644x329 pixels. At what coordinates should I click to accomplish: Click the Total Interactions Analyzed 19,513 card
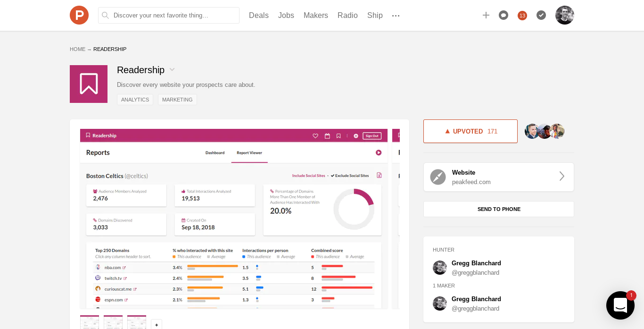(x=215, y=195)
